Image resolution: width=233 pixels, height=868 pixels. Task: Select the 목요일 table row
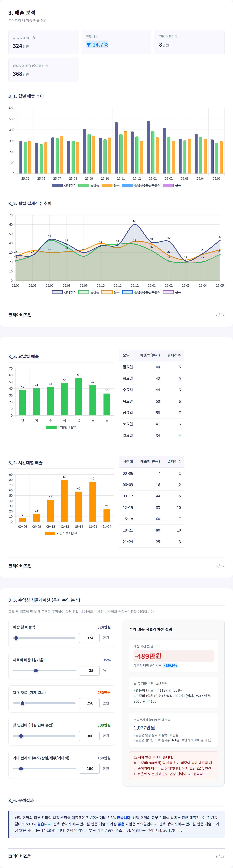pyautogui.click(x=152, y=401)
